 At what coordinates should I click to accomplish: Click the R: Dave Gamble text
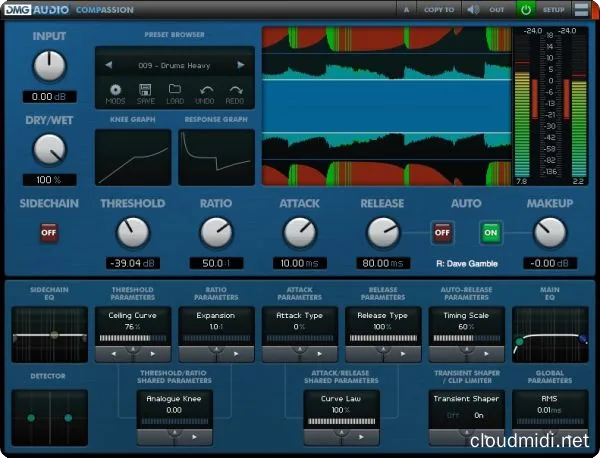pos(466,264)
